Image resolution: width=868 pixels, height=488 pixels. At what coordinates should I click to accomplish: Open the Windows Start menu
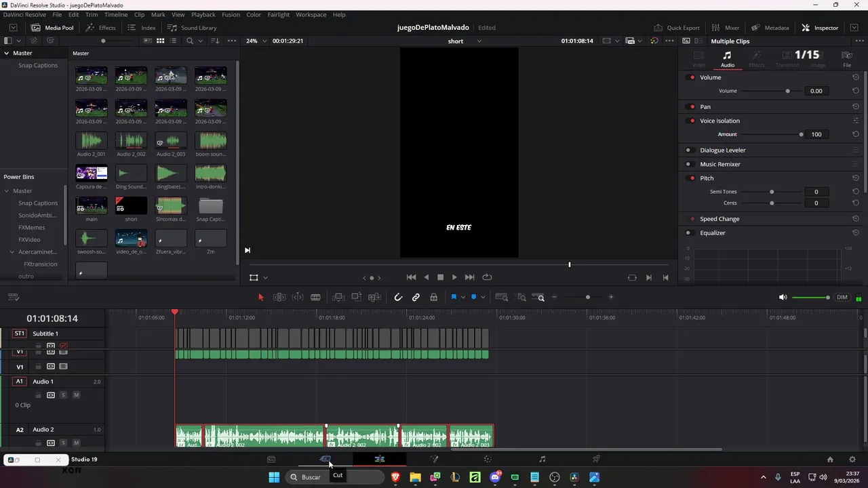(274, 477)
